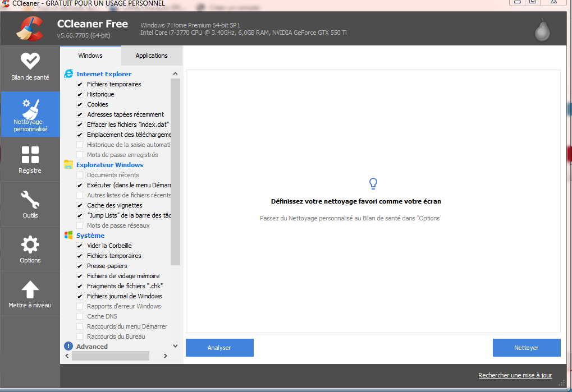Image resolution: width=572 pixels, height=392 pixels.
Task: Uncheck Vider la Corbeille
Action: [80, 246]
